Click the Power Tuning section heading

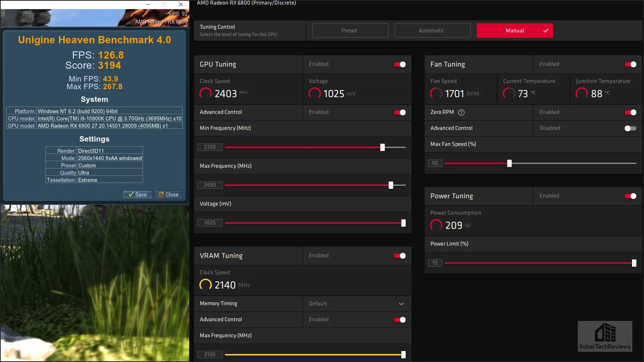[452, 196]
